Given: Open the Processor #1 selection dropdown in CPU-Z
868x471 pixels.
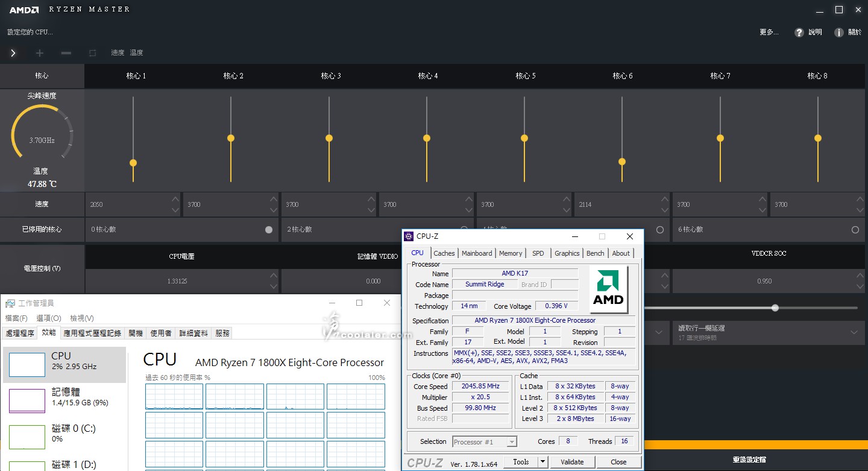Looking at the screenshot, I should 512,442.
